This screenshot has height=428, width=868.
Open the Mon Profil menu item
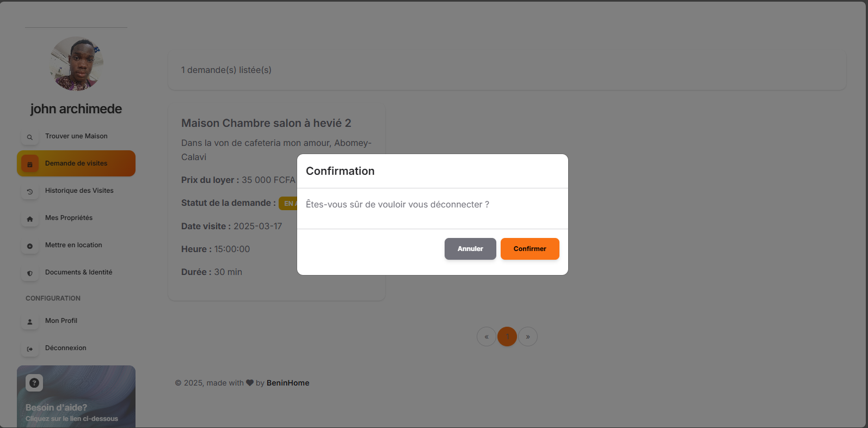pyautogui.click(x=61, y=321)
